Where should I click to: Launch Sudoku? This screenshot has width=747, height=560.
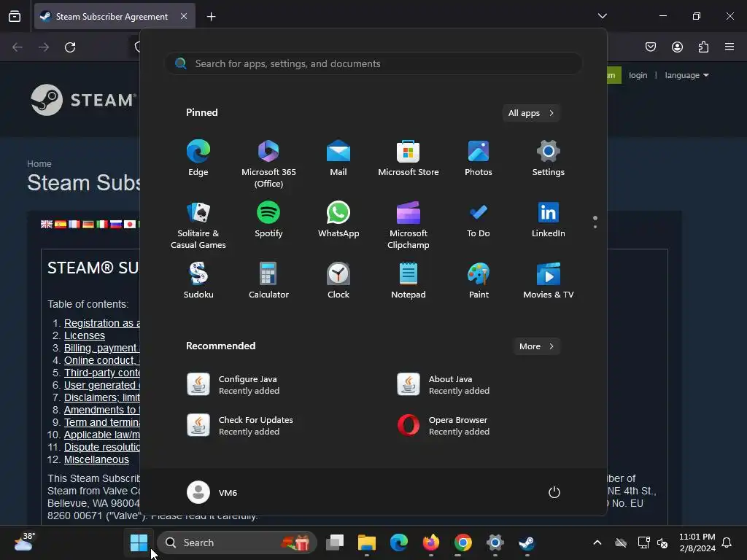[198, 281]
